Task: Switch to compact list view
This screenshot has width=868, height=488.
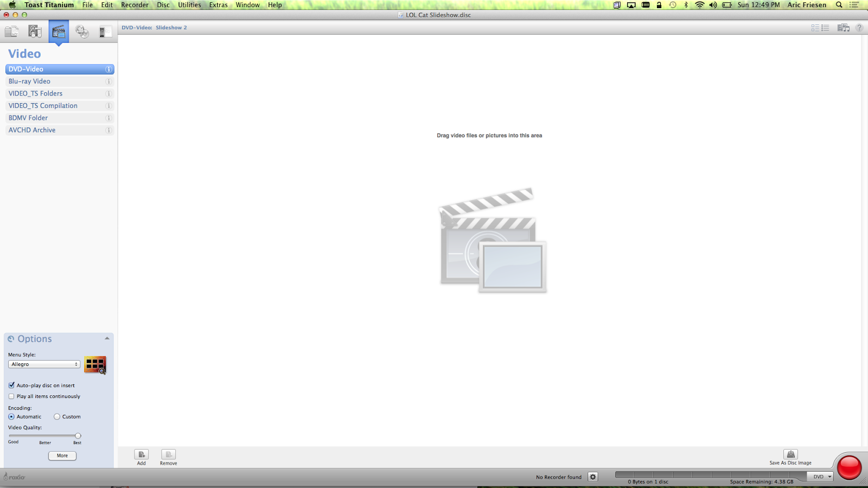Action: coord(825,28)
